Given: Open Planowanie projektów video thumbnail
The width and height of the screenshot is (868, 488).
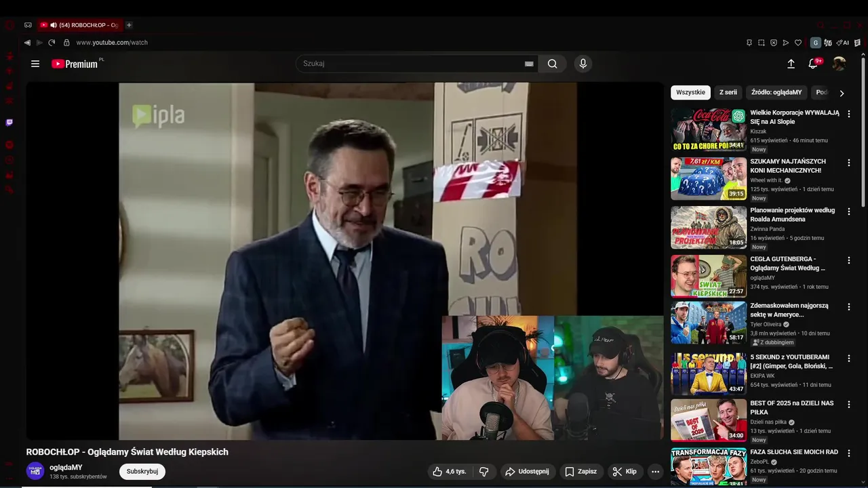Looking at the screenshot, I should click(x=709, y=228).
